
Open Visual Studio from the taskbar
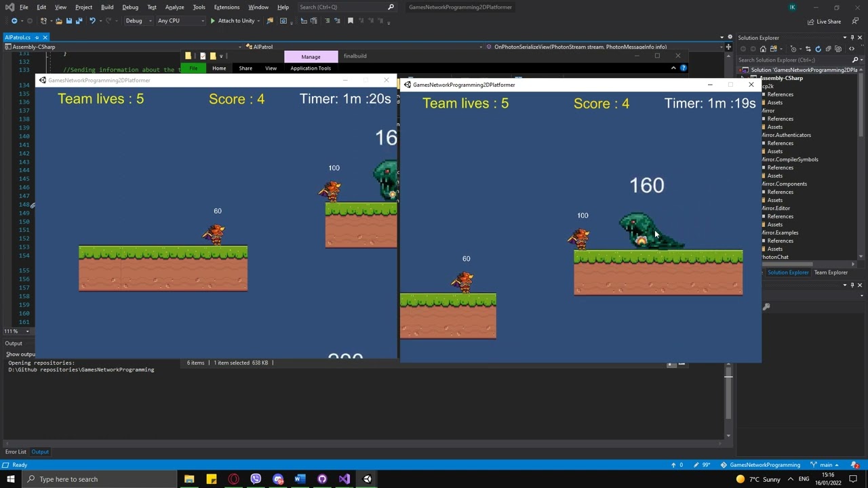pyautogui.click(x=344, y=479)
